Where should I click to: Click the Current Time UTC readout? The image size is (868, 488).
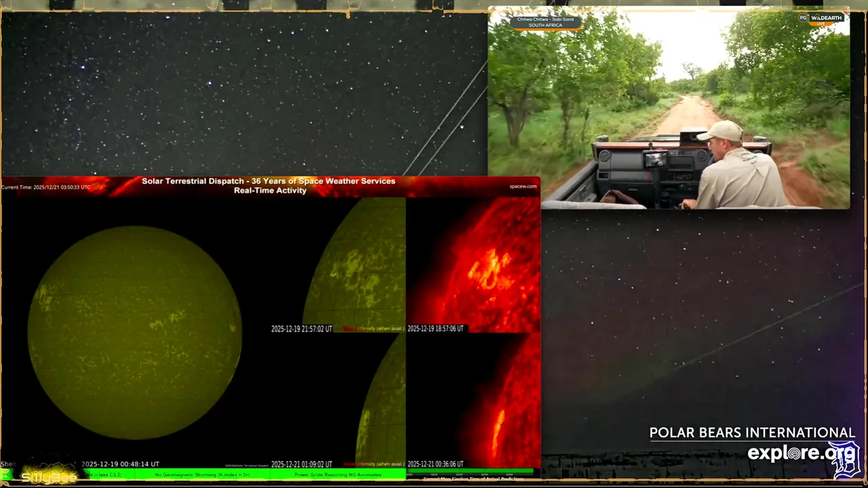46,187
